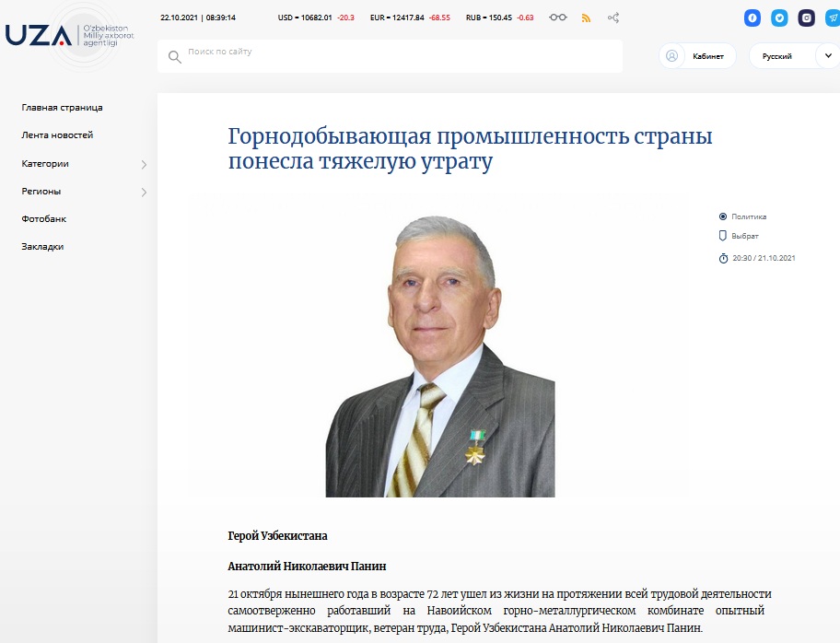The width and height of the screenshot is (840, 643).
Task: Click the UZA logo
Action: tap(39, 35)
